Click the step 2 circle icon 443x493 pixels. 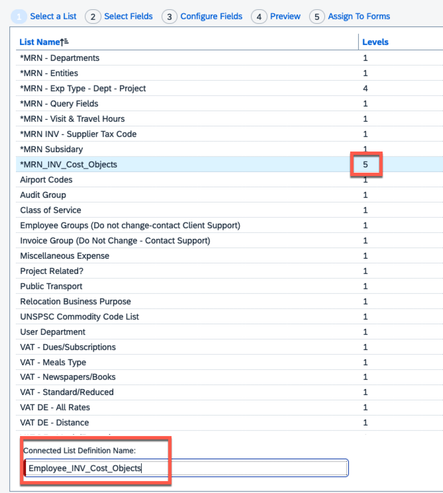point(93,16)
